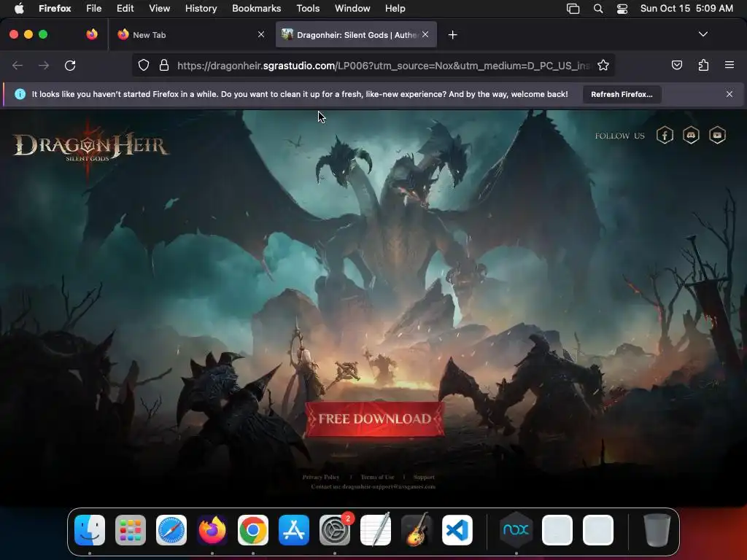Open the Terms of Use link
747x560 pixels.
[377, 477]
